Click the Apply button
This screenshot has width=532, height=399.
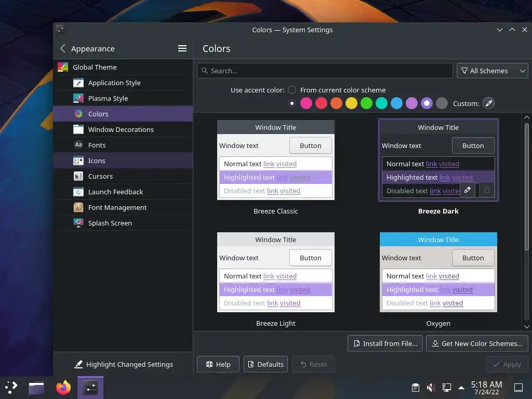[507, 364]
